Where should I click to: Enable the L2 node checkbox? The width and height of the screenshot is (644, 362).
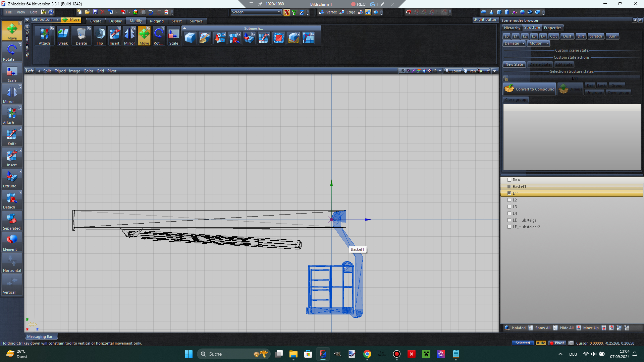click(509, 200)
